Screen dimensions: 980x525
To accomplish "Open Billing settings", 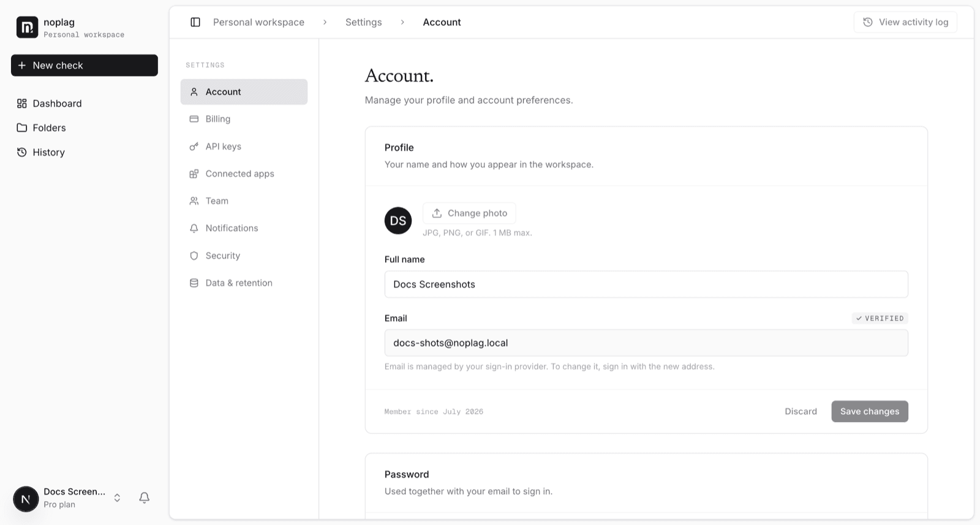I will [244, 119].
